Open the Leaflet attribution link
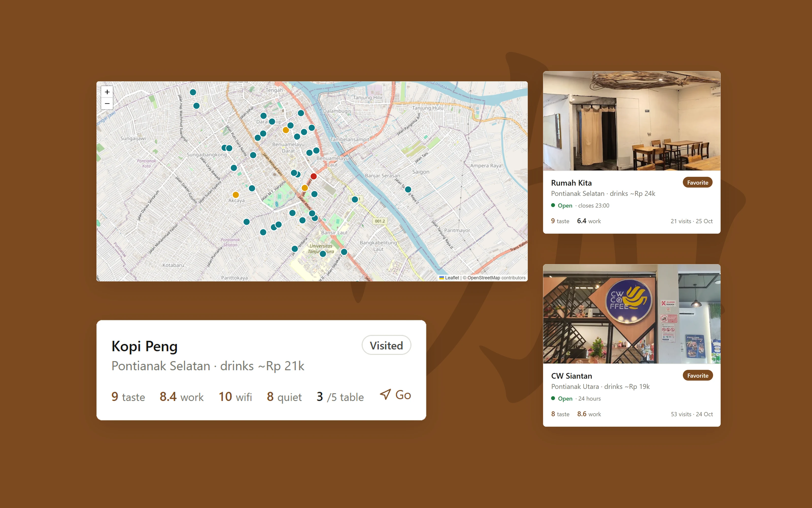The width and height of the screenshot is (812, 508). (449, 278)
